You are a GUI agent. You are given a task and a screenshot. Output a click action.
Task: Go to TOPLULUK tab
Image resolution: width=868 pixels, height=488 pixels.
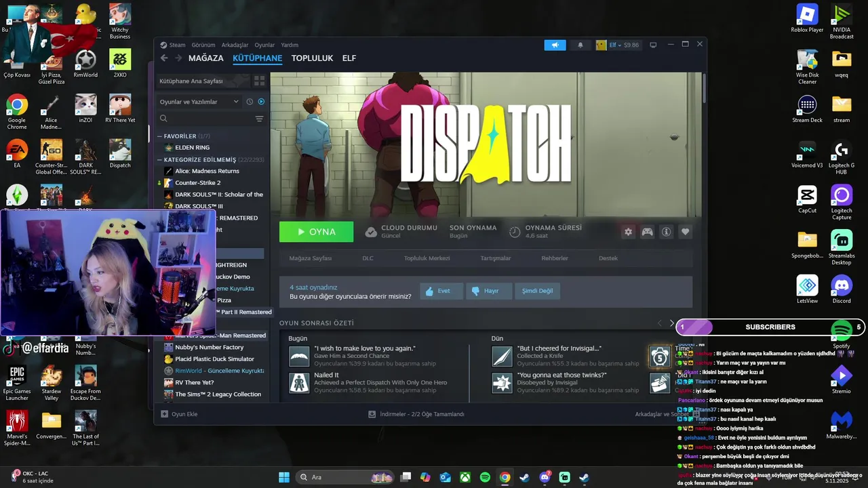pyautogui.click(x=312, y=58)
